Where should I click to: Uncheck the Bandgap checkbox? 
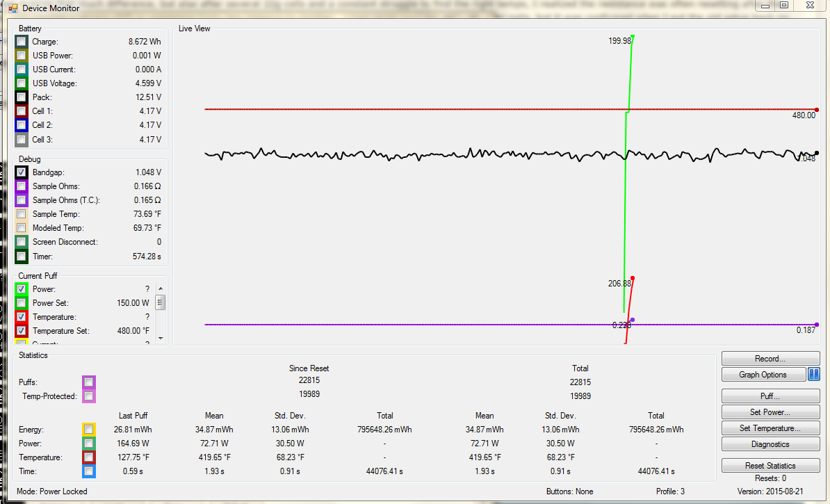[x=22, y=172]
